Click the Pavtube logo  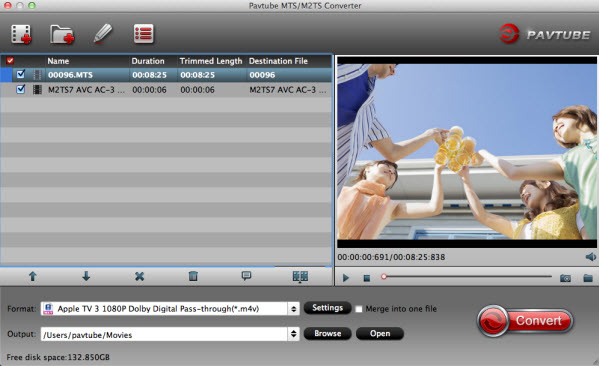544,34
